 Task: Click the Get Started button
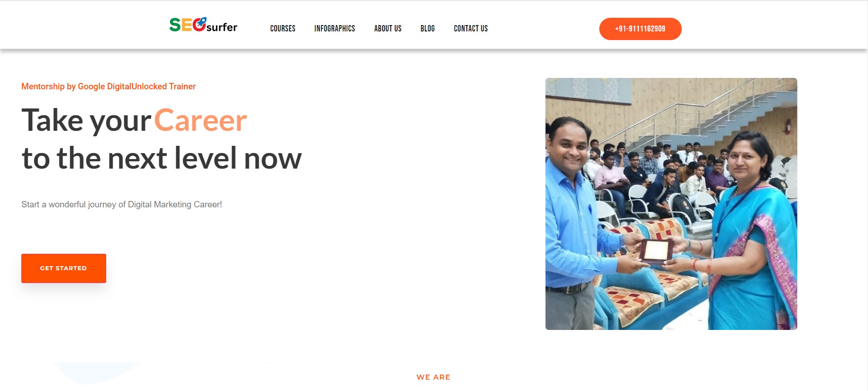point(64,268)
